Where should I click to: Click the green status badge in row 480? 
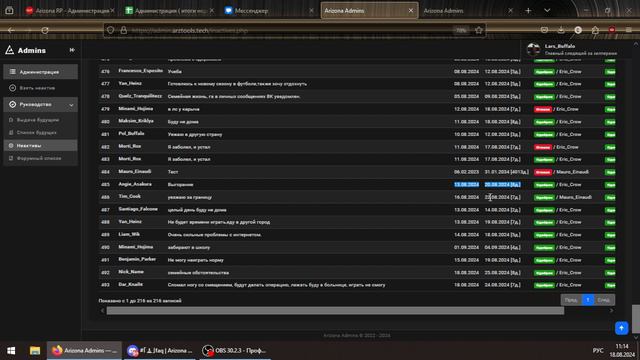coord(544,122)
